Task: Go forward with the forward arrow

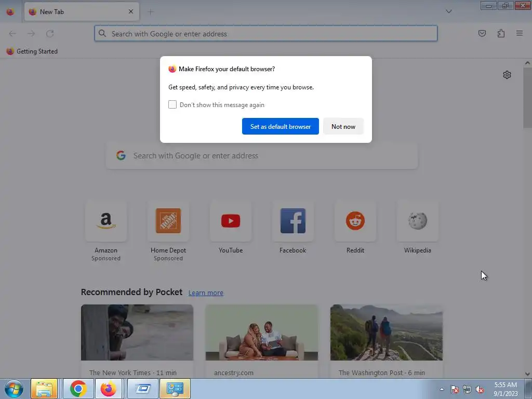Action: point(31,33)
